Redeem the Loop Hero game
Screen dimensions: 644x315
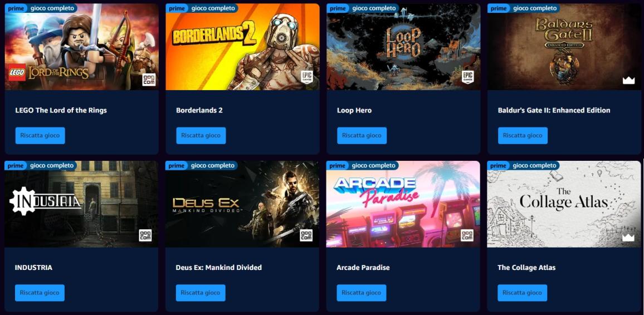point(362,135)
